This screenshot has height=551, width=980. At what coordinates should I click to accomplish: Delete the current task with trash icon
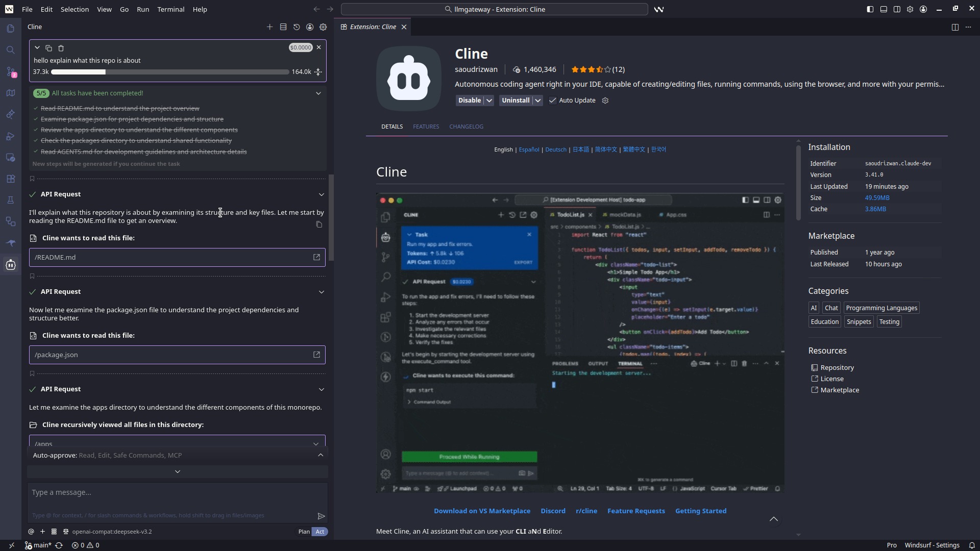(x=61, y=48)
